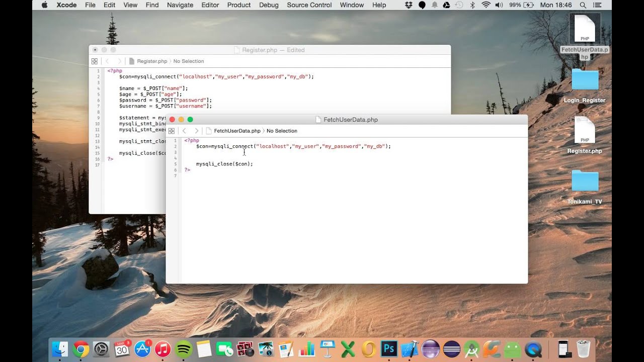Open Android Studio from the dock
Viewport: 644px width, 362px height.
[471, 348]
